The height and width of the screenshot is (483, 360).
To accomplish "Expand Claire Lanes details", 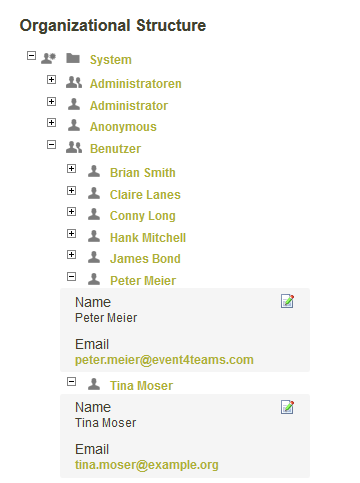I will (x=71, y=190).
